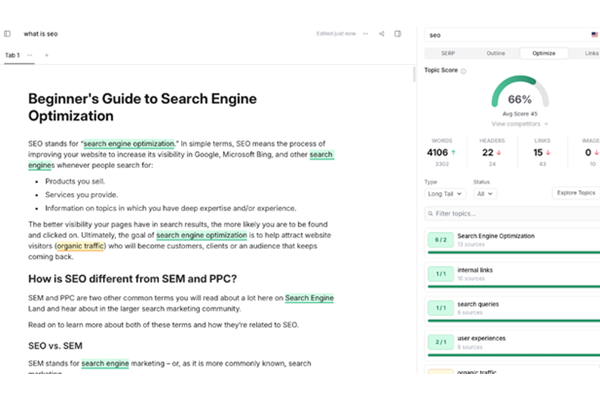Add a new tab with plus icon
The height and width of the screenshot is (400, 600).
46,55
